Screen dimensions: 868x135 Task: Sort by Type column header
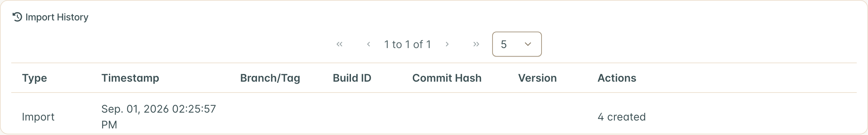(34, 78)
